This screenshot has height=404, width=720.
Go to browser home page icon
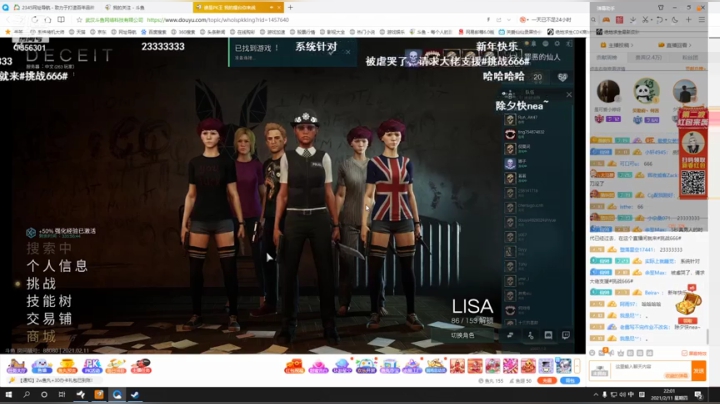(48, 20)
